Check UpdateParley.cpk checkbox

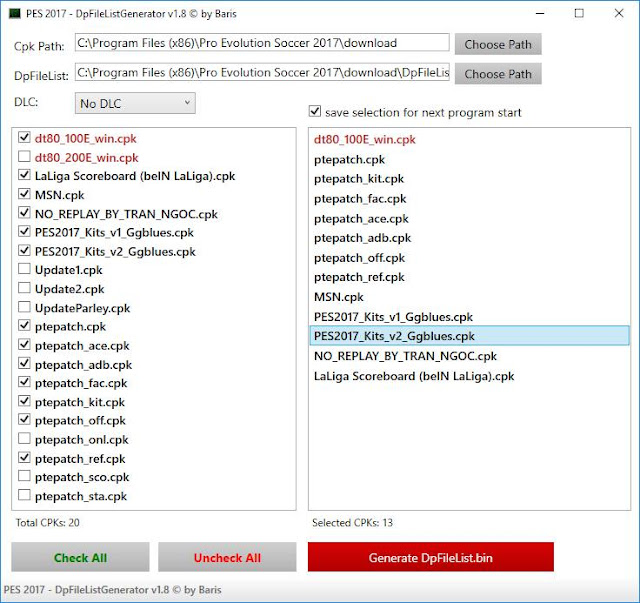pyautogui.click(x=24, y=307)
